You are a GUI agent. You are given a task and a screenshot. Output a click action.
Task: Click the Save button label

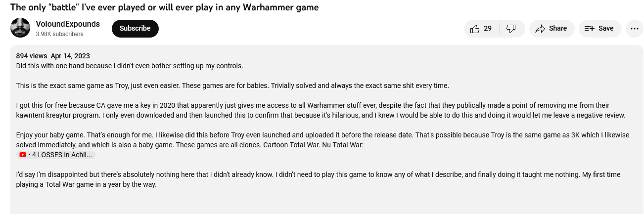point(606,29)
